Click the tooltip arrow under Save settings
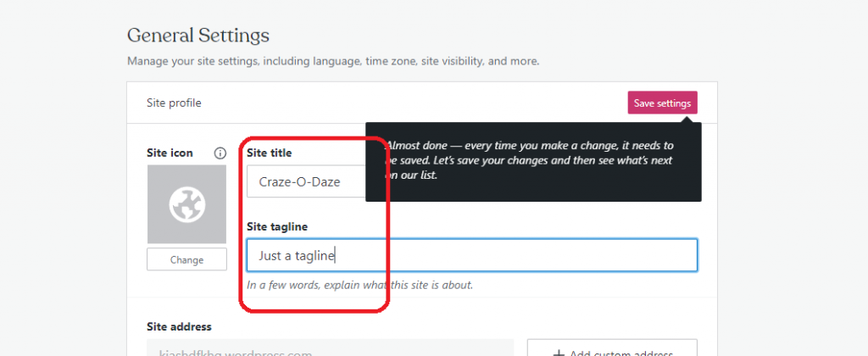Viewport: 868px width, 356px height. point(688,119)
